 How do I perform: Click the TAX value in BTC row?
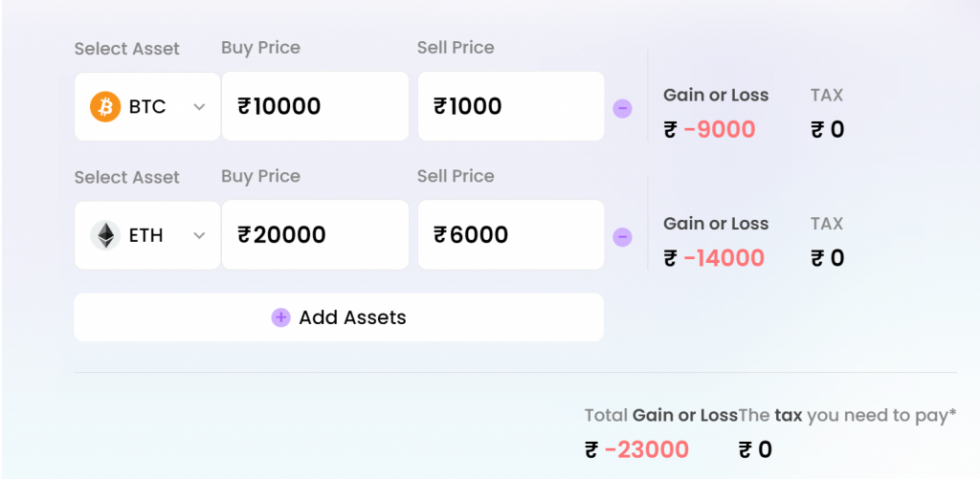828,130
